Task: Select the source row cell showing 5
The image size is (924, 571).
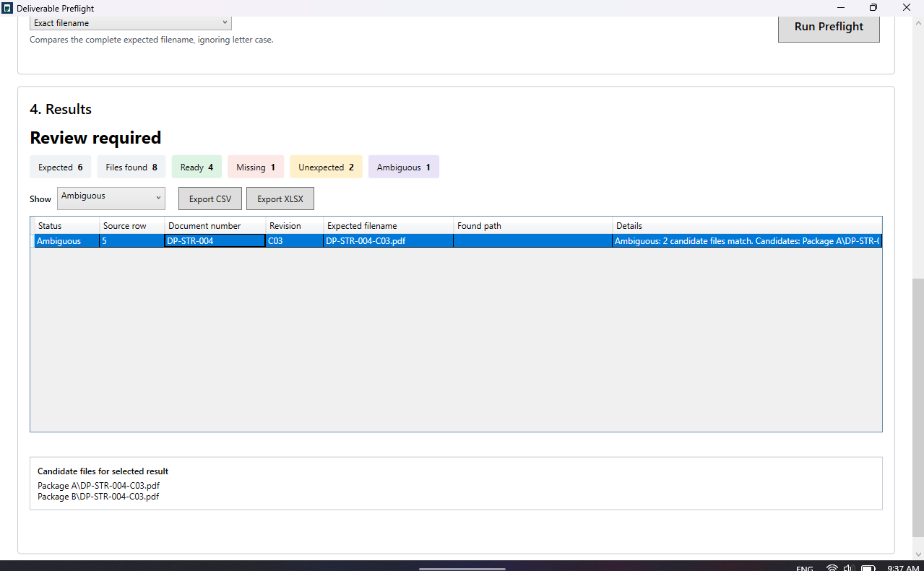Action: pos(132,241)
